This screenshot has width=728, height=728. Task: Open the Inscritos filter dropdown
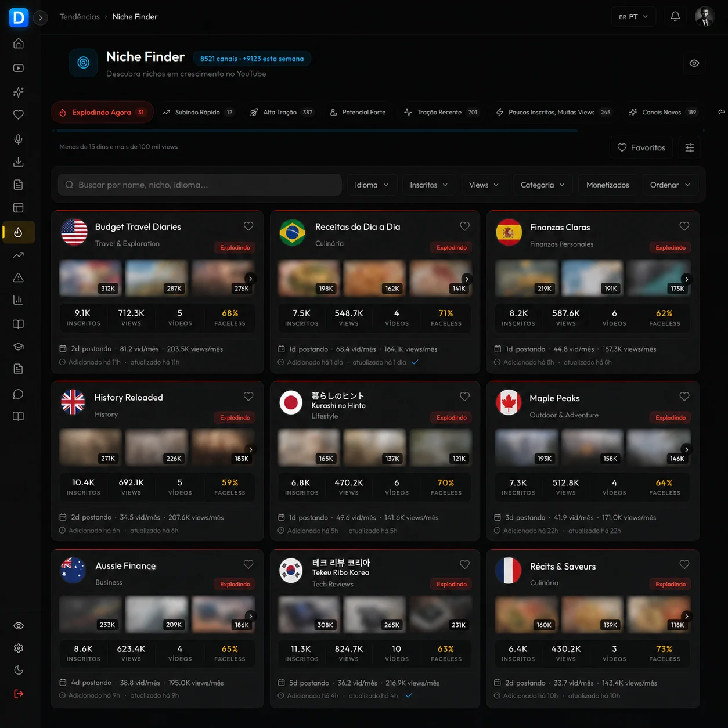point(429,185)
